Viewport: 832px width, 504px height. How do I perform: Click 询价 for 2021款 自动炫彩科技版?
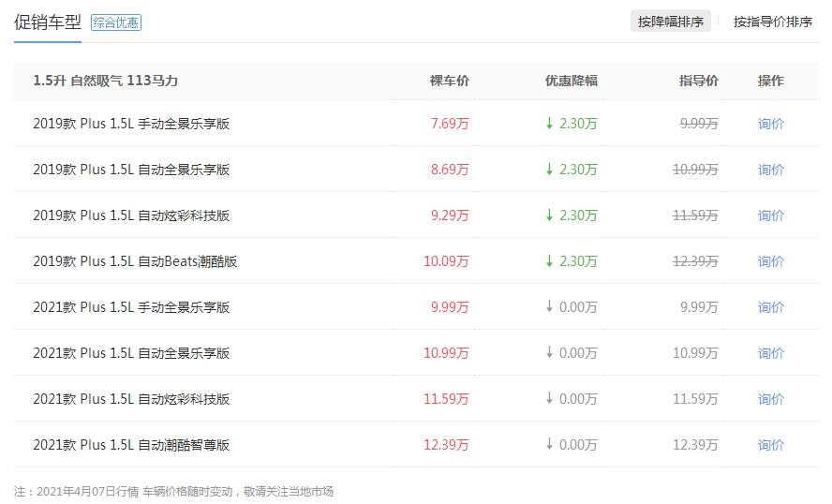click(770, 399)
